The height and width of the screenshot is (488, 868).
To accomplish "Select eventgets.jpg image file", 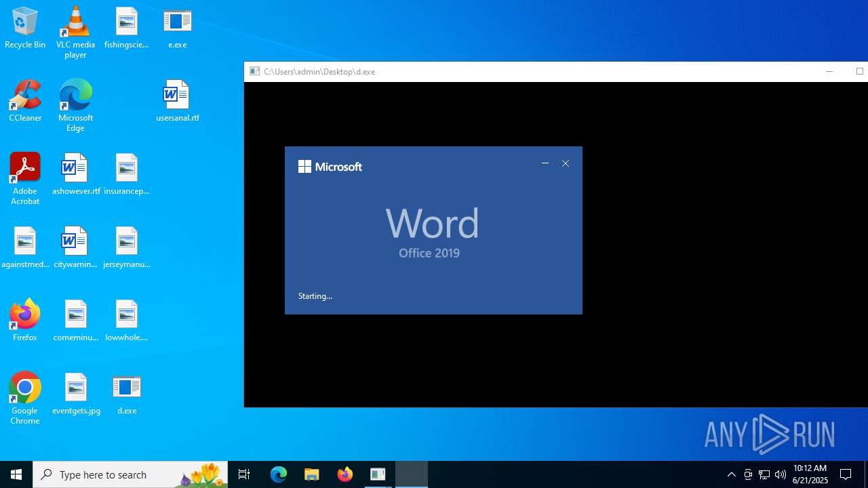I will coord(75,394).
